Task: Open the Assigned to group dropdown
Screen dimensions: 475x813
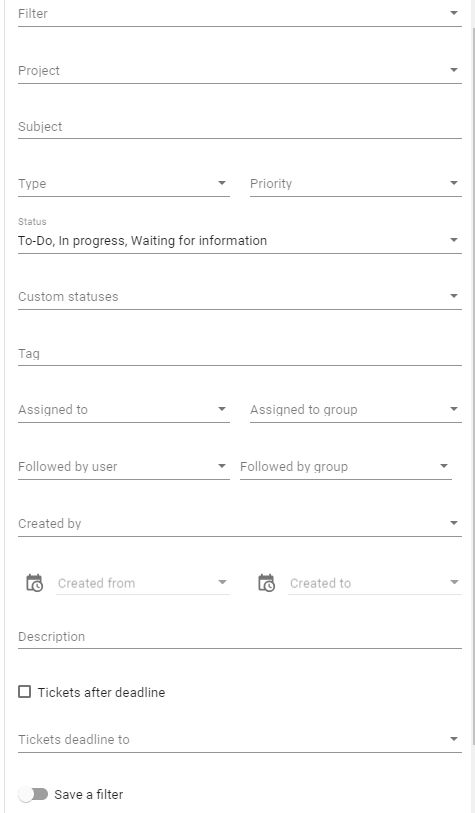Action: 356,410
